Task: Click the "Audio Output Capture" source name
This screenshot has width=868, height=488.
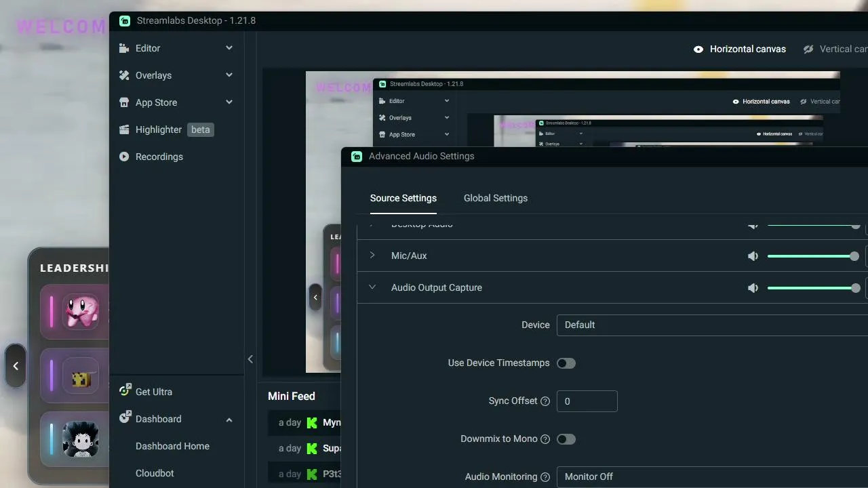Action: tap(437, 288)
